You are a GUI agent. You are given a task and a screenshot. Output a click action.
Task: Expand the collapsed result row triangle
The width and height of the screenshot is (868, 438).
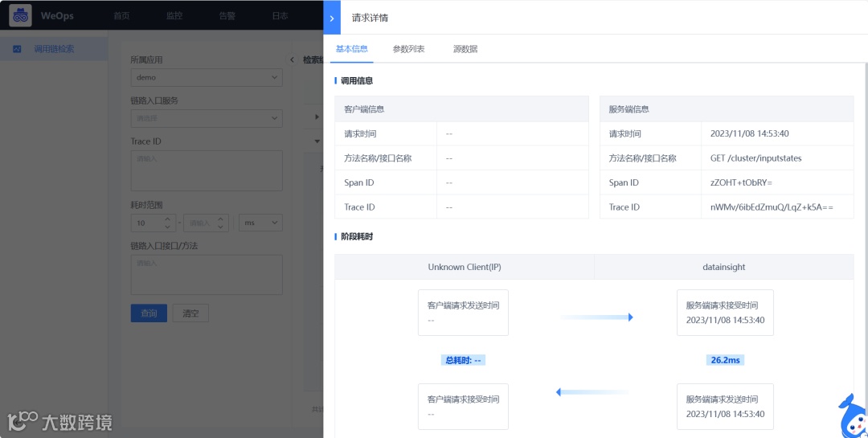(317, 117)
